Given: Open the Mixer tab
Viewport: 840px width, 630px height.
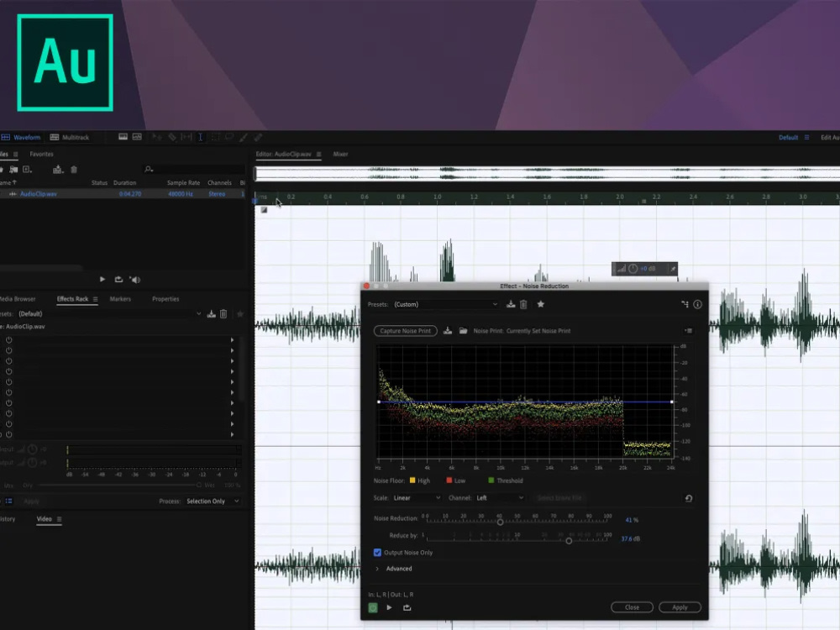Looking at the screenshot, I should tap(340, 155).
